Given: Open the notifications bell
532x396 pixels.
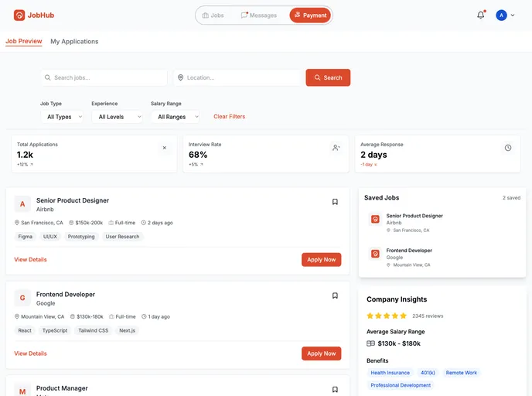Looking at the screenshot, I should 481,15.
